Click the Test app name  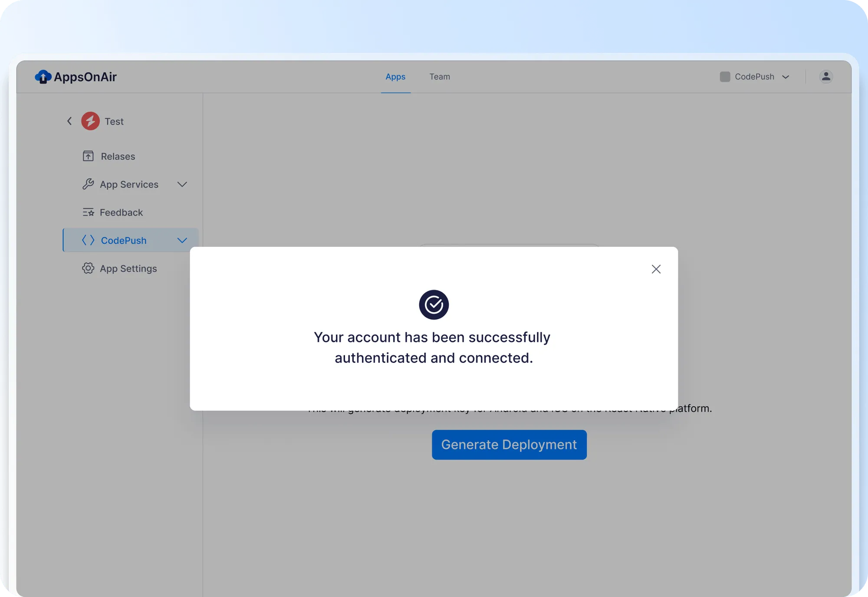[x=114, y=122]
